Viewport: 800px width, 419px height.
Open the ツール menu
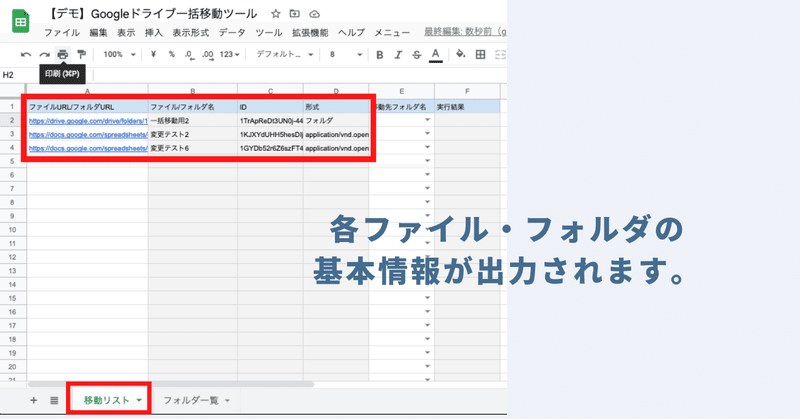point(269,33)
